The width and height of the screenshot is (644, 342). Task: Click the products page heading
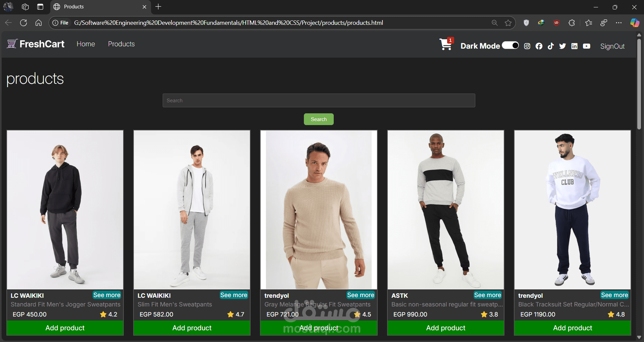[35, 79]
